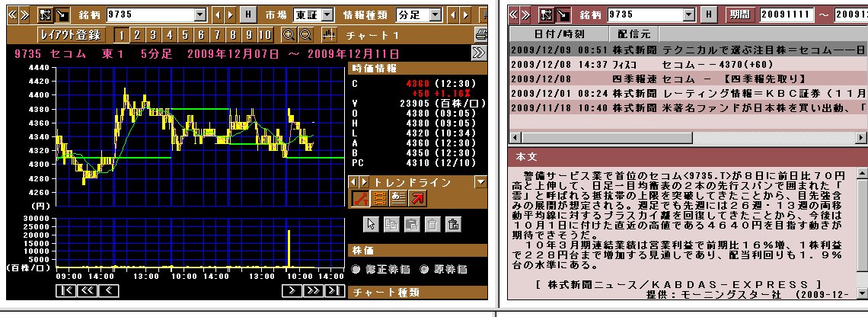Click forward double-arrow in news panel
868x317 pixels.
[525, 15]
